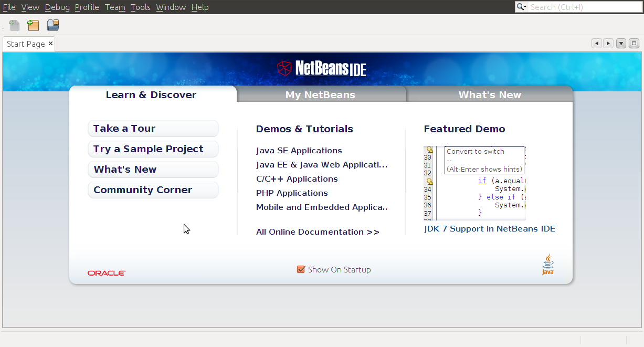Screen dimensions: 644x347
Task: Toggle the Show On Startup checkbox
Action: tap(301, 269)
